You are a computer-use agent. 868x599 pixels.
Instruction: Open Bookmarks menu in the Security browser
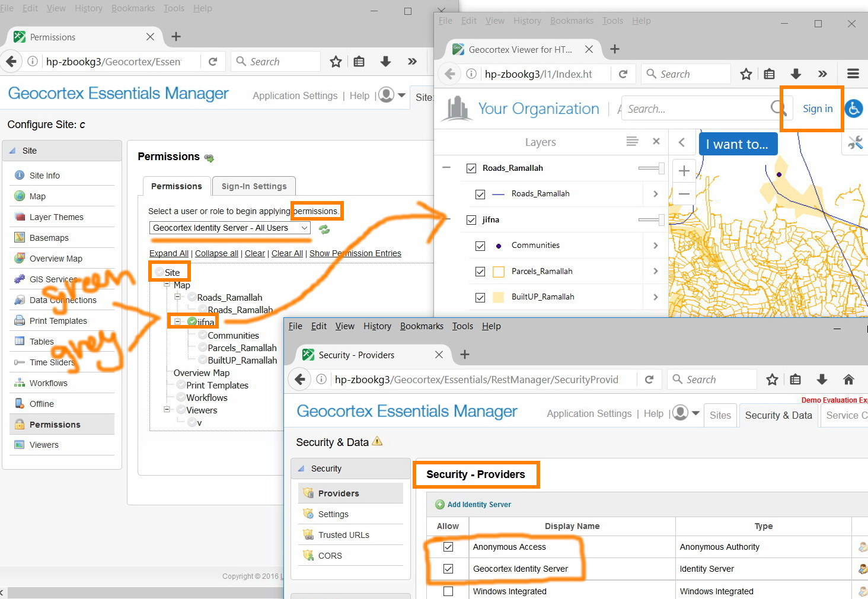(x=422, y=326)
